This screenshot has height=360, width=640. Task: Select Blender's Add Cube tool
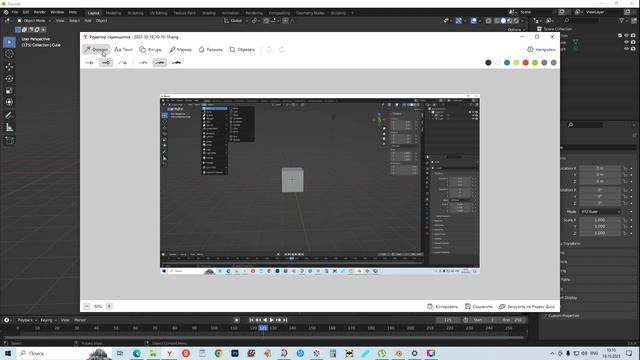click(x=9, y=140)
